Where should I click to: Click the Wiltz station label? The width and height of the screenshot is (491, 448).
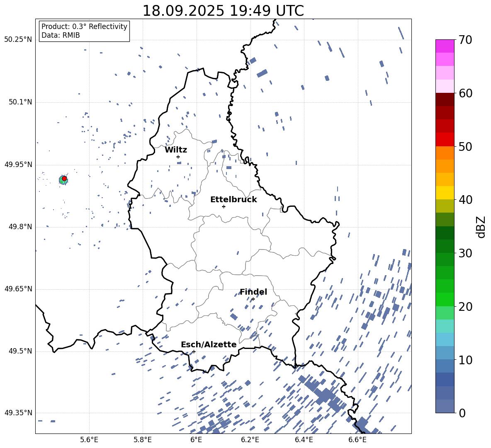(x=176, y=150)
